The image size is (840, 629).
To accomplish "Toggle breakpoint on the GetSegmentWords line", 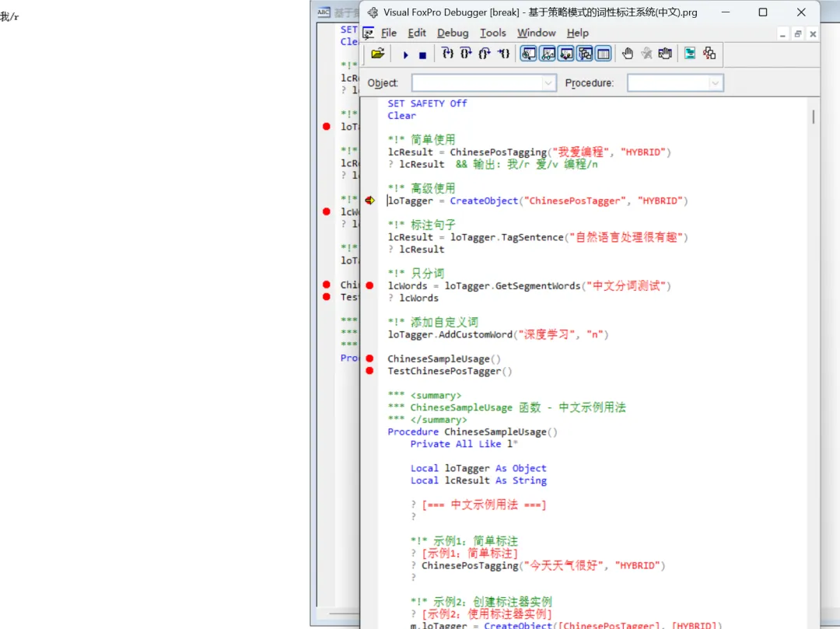I will 369,285.
